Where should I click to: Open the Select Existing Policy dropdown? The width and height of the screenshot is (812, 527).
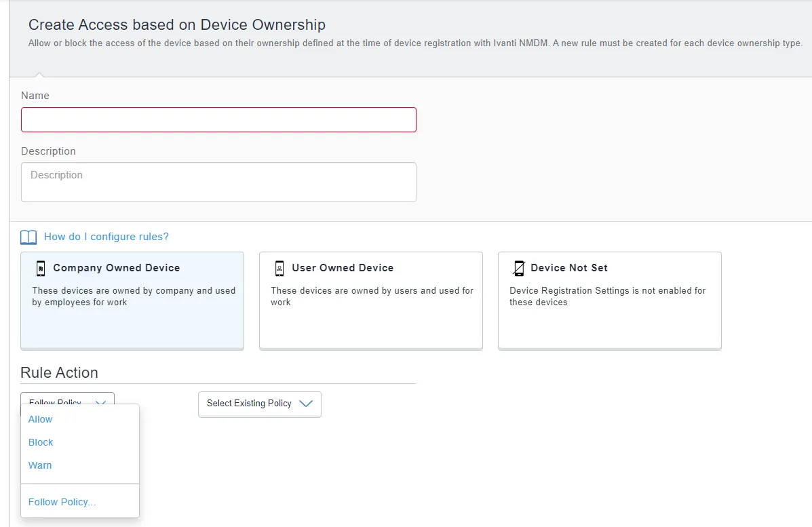pyautogui.click(x=259, y=404)
